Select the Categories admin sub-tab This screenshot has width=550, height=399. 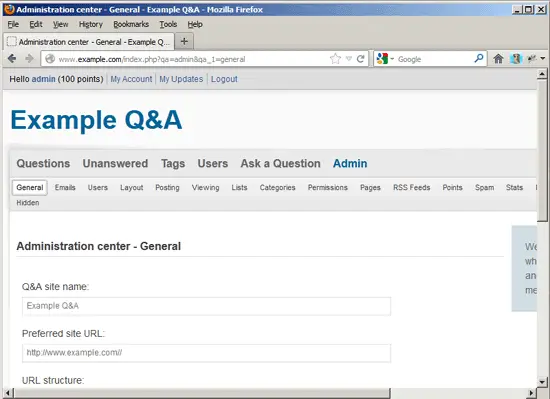tap(277, 188)
